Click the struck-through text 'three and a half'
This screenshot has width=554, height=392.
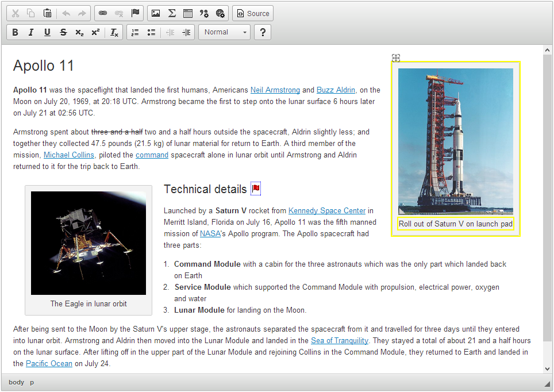(x=117, y=132)
